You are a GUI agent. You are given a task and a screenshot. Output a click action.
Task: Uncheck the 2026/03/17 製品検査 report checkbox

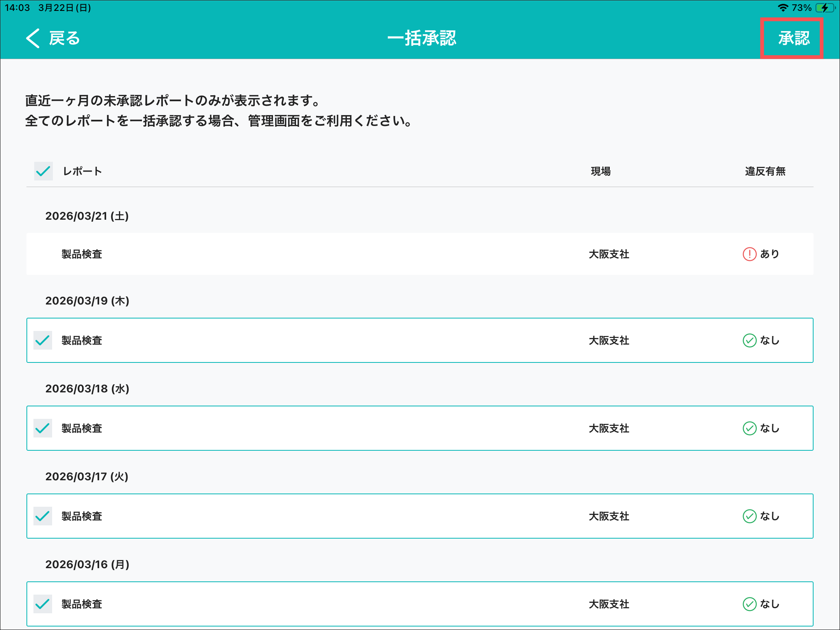click(x=43, y=516)
